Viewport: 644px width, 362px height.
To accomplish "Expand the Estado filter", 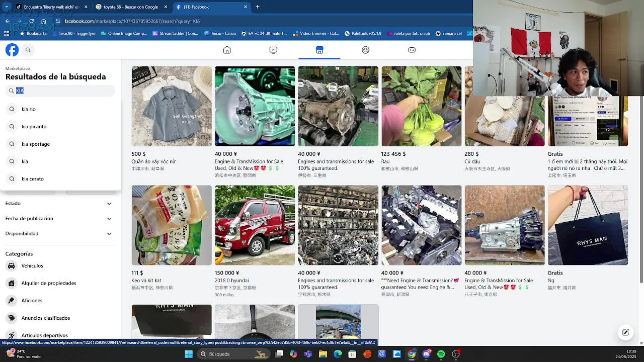I will tap(58, 204).
